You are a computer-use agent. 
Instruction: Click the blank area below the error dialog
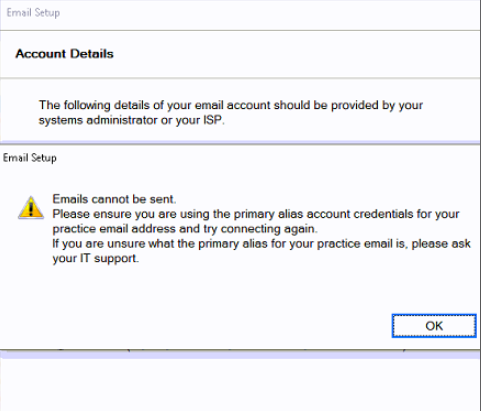pos(240,385)
